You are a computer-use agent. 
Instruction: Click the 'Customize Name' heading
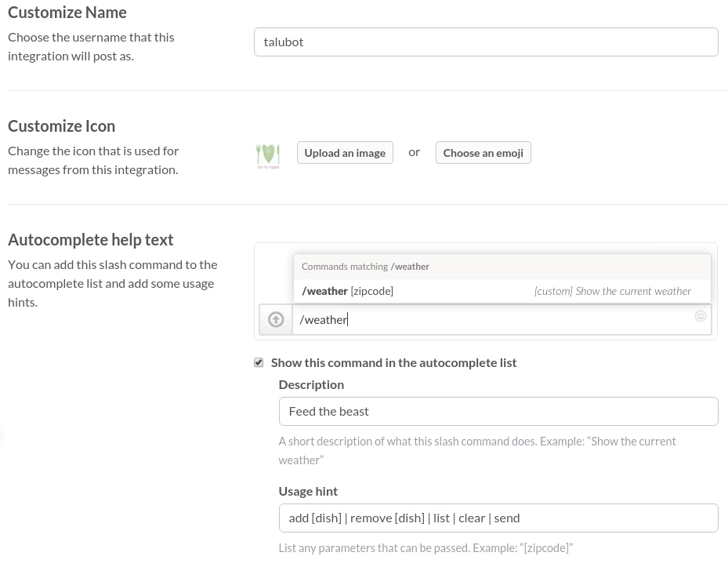(67, 13)
